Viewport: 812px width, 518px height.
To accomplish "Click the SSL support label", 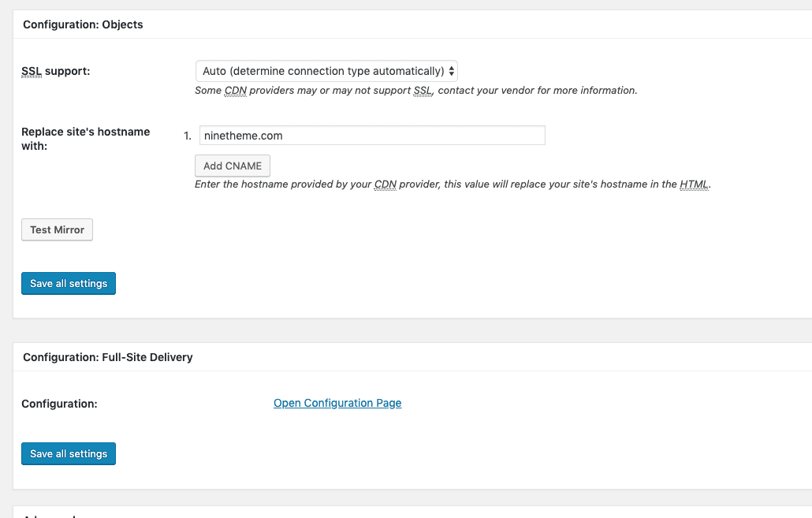I will click(x=55, y=71).
